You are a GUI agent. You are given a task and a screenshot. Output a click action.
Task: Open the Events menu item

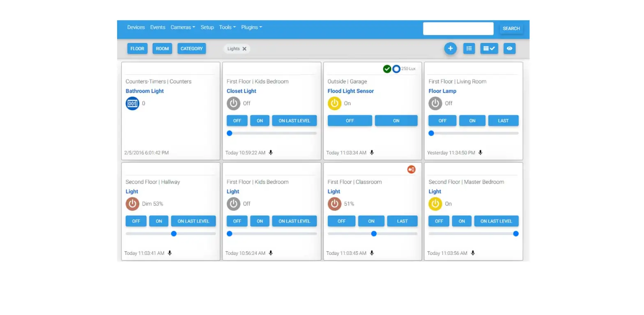click(x=158, y=28)
